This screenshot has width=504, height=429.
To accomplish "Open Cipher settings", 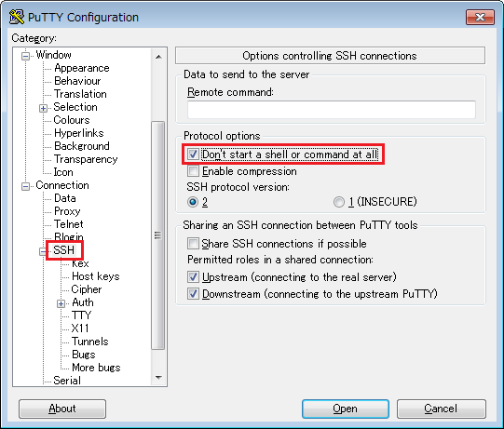I will pyautogui.click(x=86, y=289).
